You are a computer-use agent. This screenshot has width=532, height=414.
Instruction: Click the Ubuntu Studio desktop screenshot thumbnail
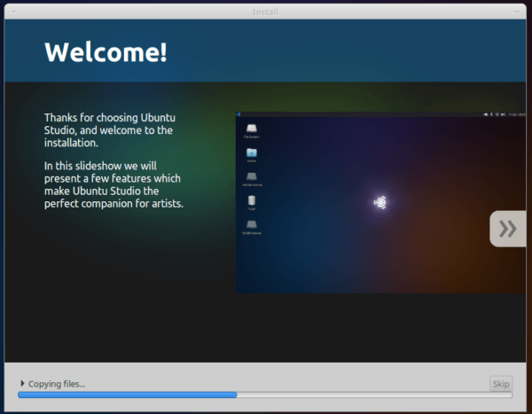[380, 203]
